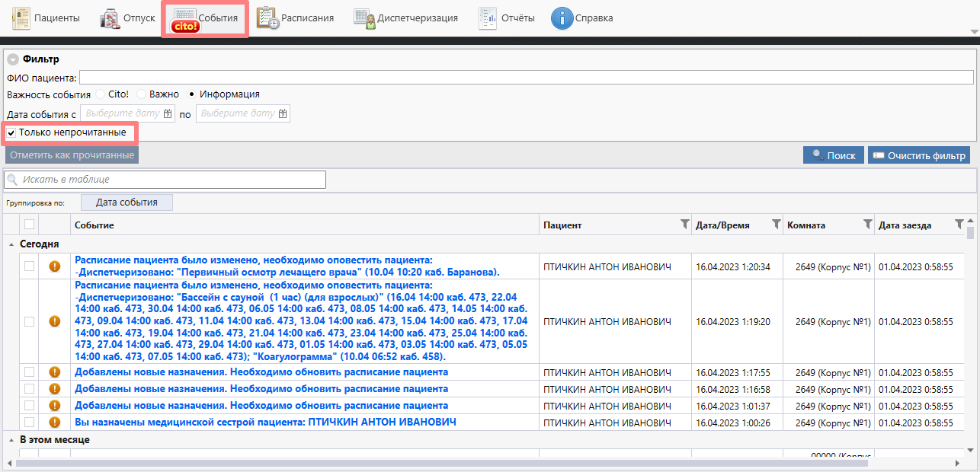
Task: Tick the select-all checkbox in table header
Action: click(x=29, y=225)
